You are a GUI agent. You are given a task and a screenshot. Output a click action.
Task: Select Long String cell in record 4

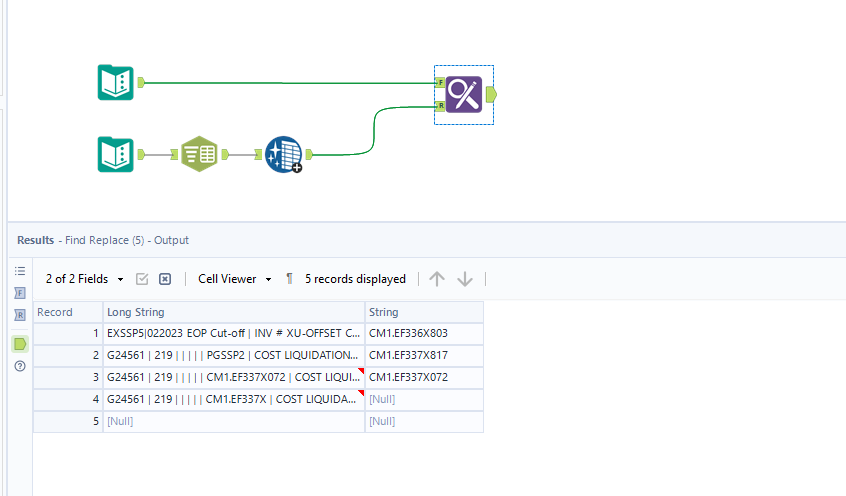tap(234, 399)
